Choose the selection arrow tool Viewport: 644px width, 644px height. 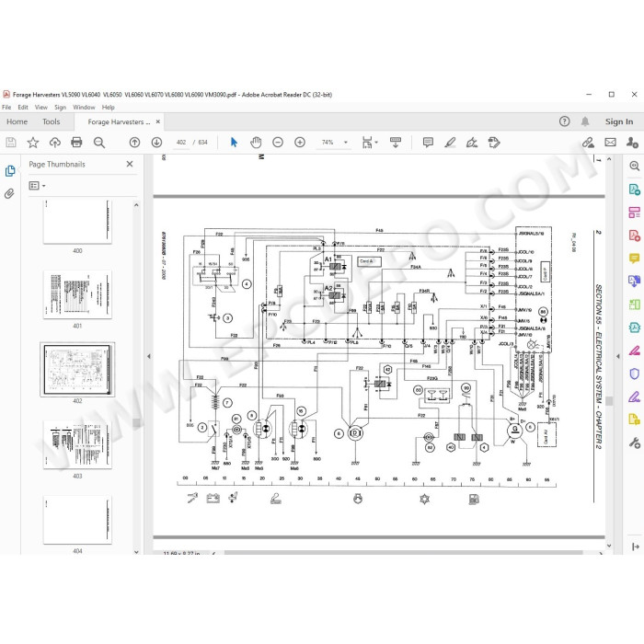coord(234,143)
